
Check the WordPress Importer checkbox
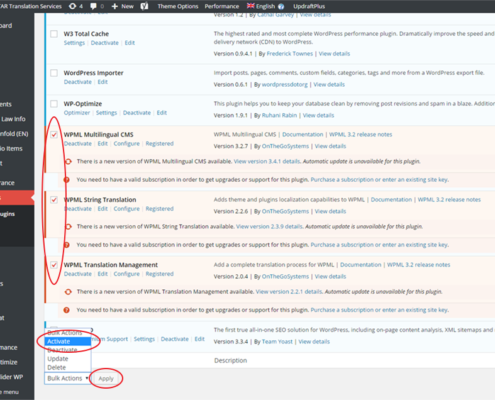pyautogui.click(x=54, y=73)
